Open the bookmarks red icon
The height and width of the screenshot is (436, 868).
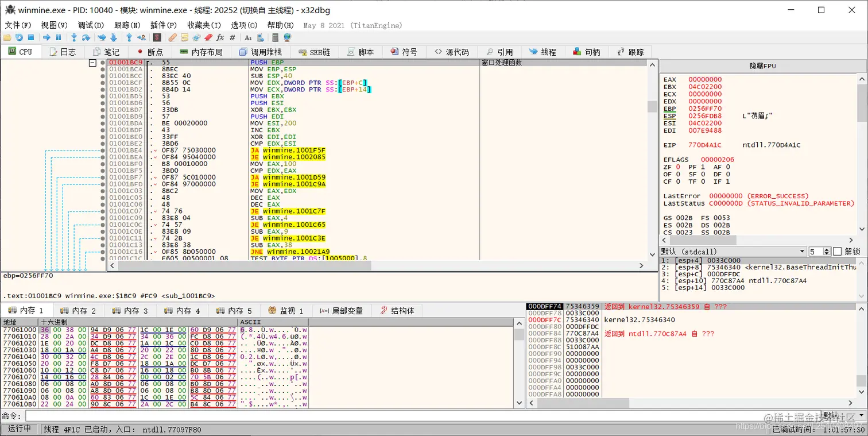[208, 37]
